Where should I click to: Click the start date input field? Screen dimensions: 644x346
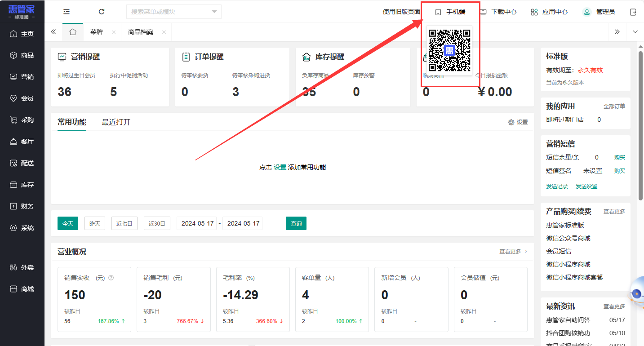point(197,223)
